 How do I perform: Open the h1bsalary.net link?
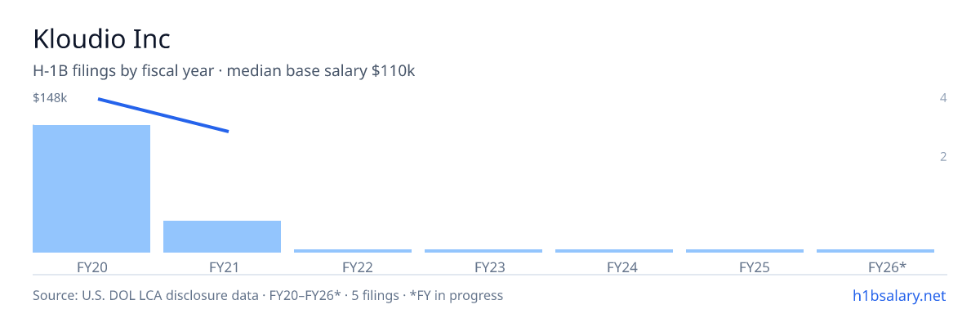(x=898, y=295)
